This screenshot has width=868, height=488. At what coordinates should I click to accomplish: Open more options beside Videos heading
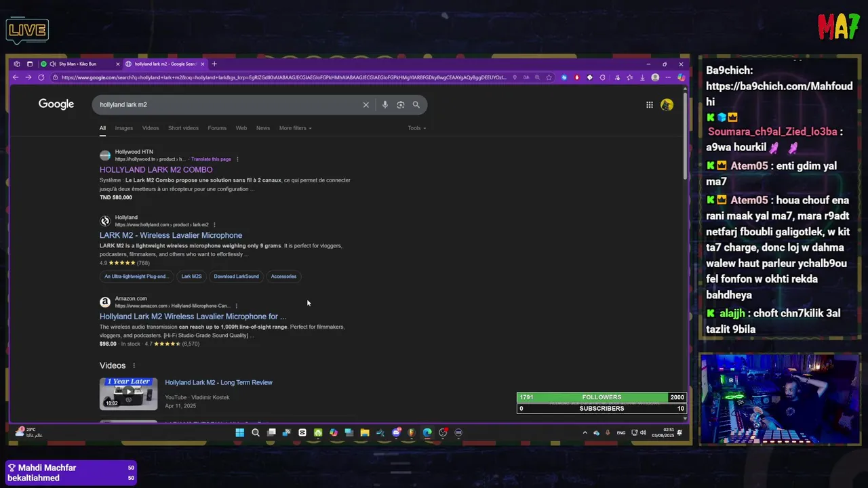[x=134, y=365]
